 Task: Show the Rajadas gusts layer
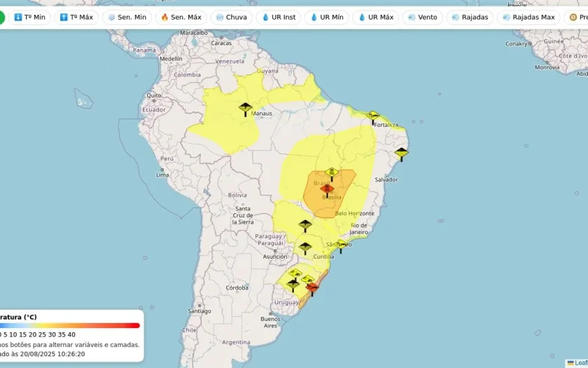pos(470,18)
